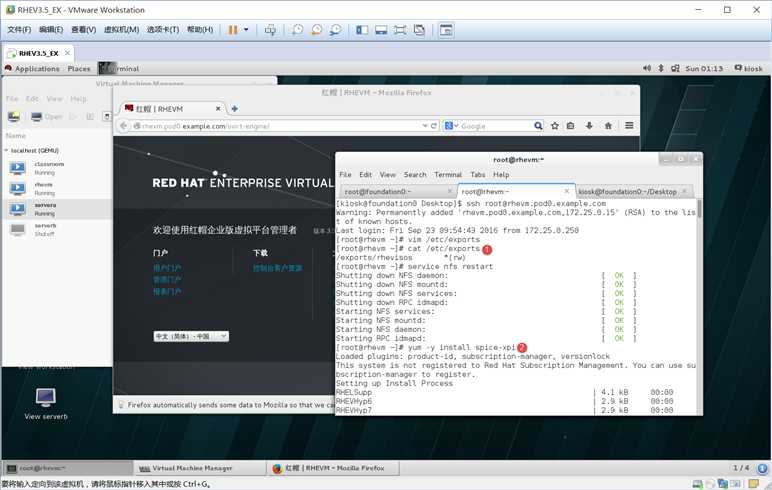Viewport: 772px width, 490px height.
Task: Open the 帮助(H) menu
Action: point(200,30)
